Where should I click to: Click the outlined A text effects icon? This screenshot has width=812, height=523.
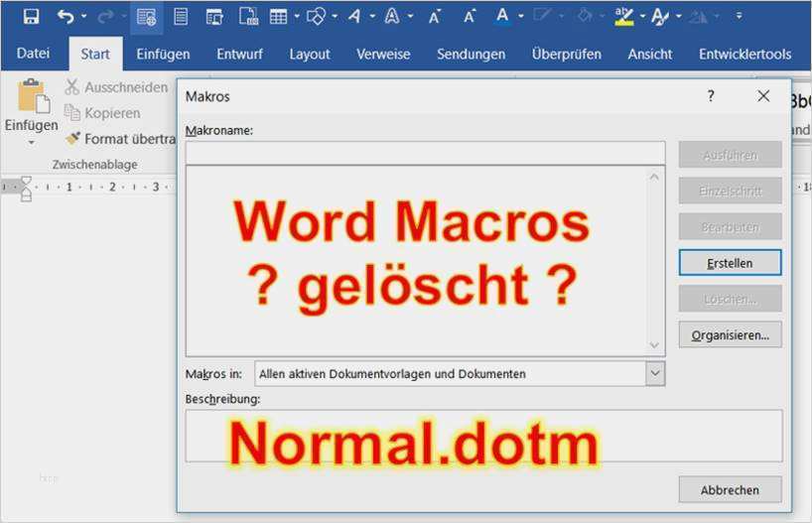(x=392, y=17)
